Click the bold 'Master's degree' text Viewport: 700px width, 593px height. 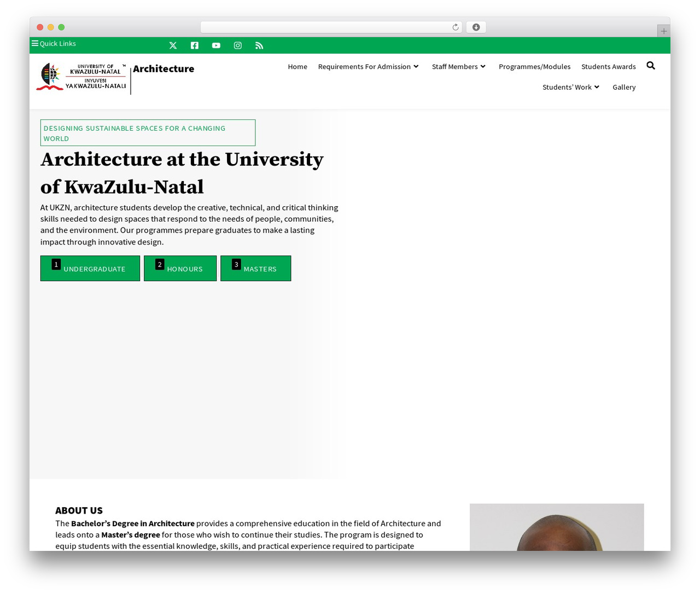pos(131,535)
